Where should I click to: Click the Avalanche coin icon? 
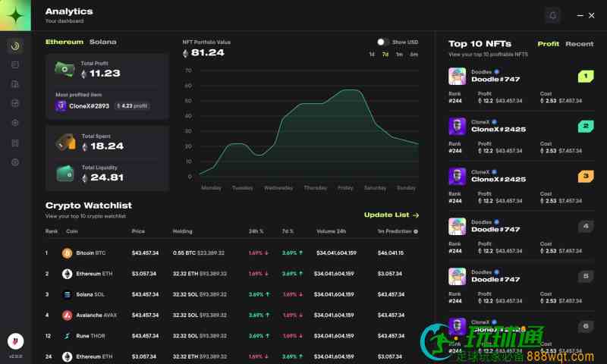67,315
